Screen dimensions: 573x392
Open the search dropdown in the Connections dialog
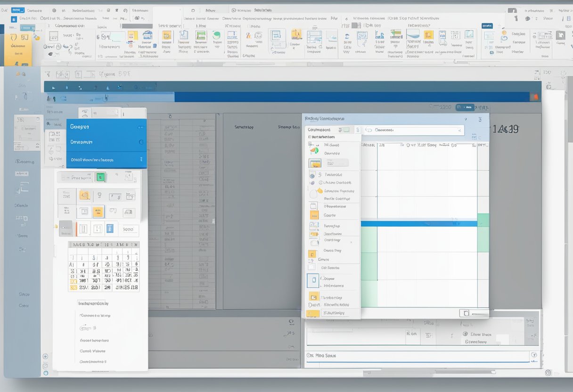tap(458, 131)
